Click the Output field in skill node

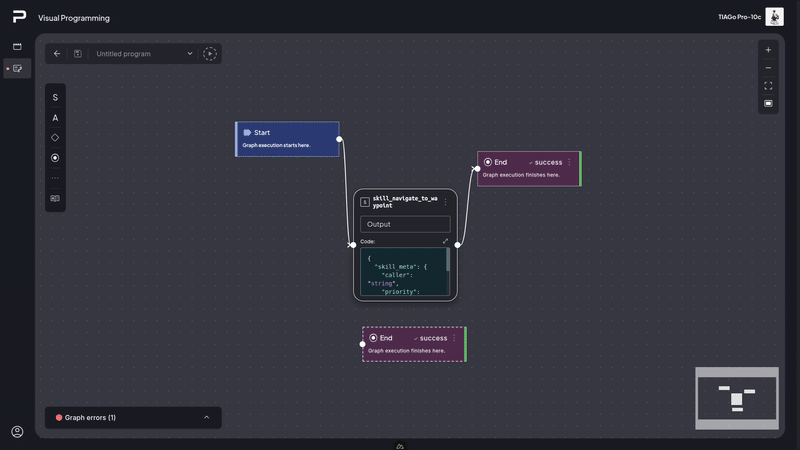coord(405,224)
